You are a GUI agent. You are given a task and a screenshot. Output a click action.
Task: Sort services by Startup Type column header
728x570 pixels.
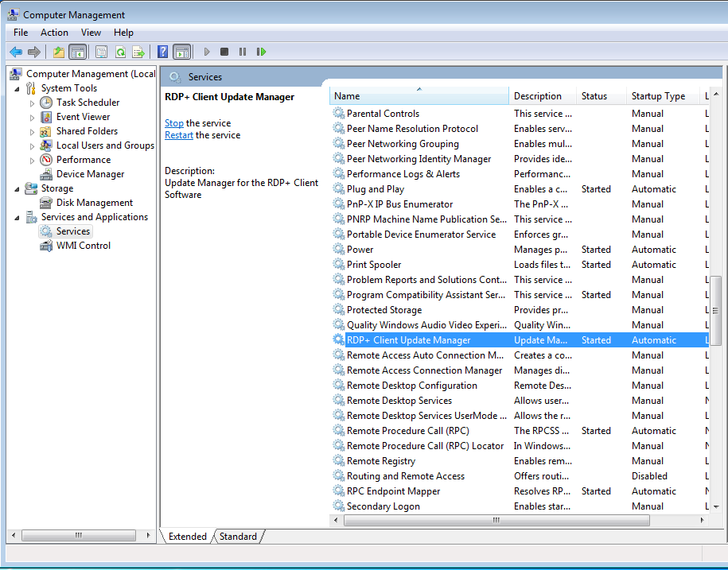pos(658,96)
